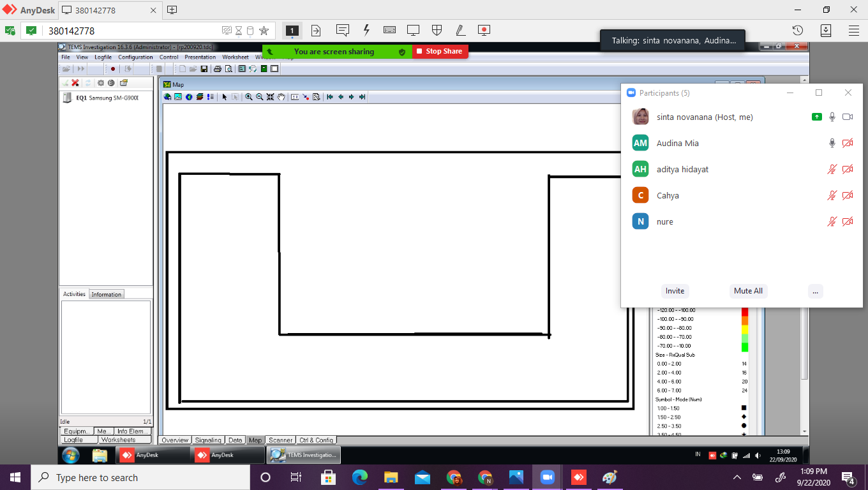Click the AnyDesk lightning actions icon
This screenshot has height=490, width=868.
366,30
